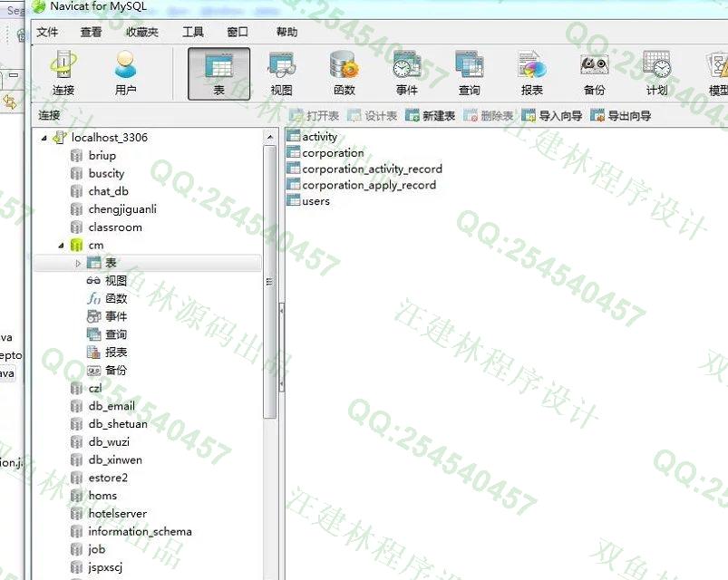Click 打开表 open table button
This screenshot has height=580, width=728.
coord(315,115)
